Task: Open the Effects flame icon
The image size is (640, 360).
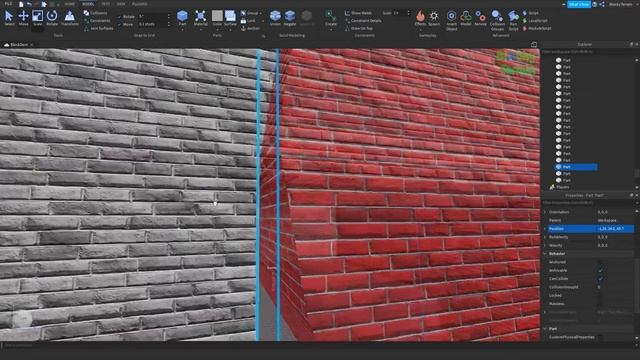Action: [420, 16]
